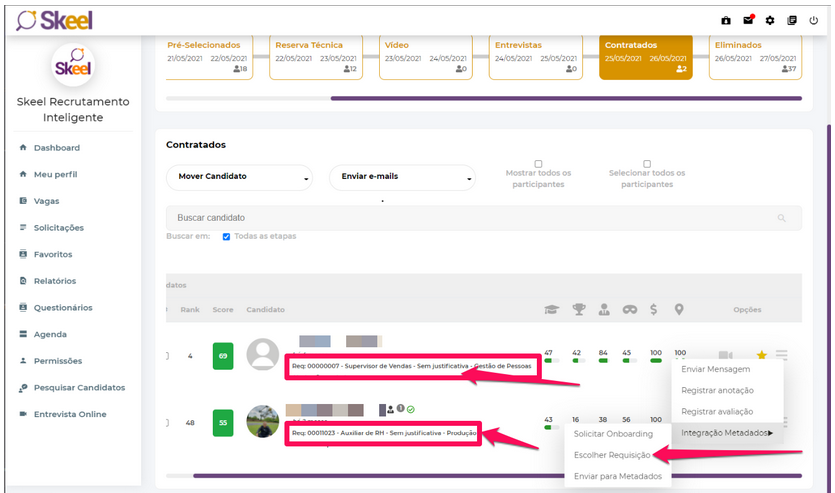Viewport: 835px width, 493px height.
Task: Open settings gear in top bar
Action: tap(770, 20)
